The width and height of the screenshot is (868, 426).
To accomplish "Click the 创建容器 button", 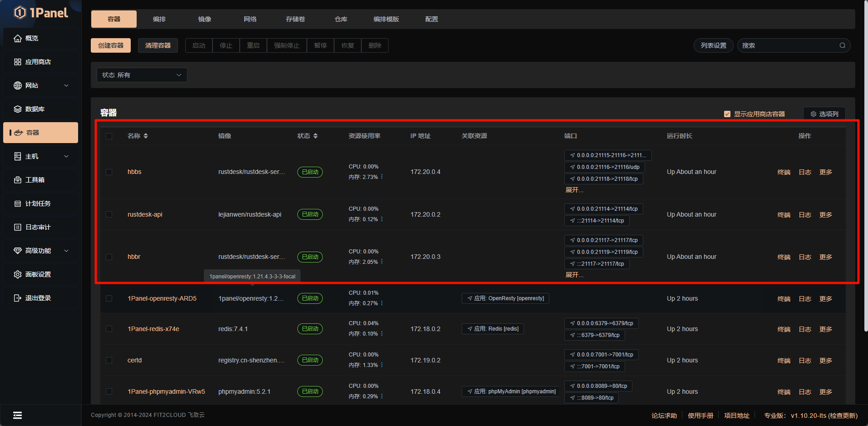I will (x=111, y=45).
